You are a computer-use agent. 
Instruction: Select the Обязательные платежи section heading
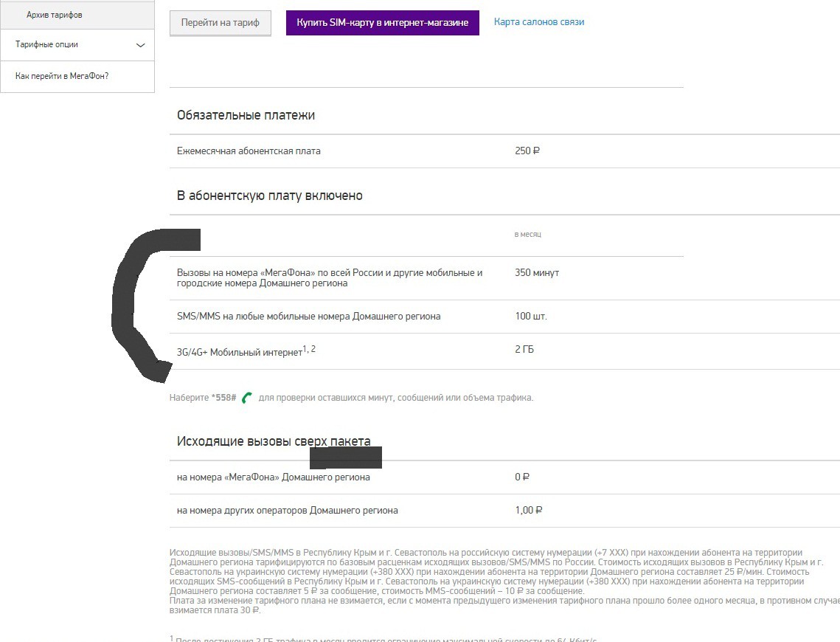point(246,115)
